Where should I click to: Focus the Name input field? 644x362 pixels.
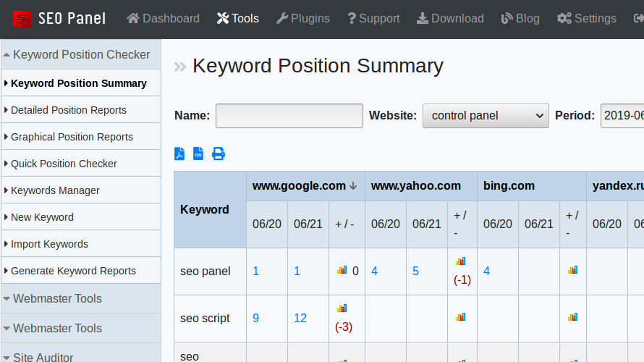[x=289, y=116]
